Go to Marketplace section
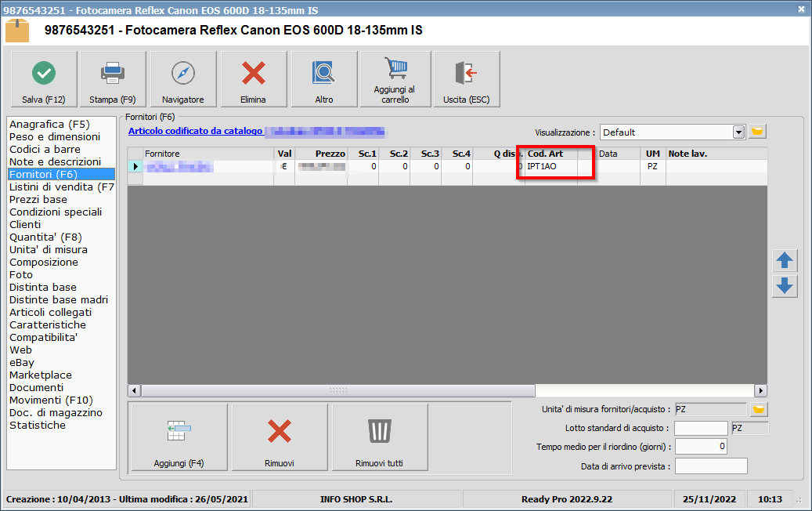 tap(41, 375)
